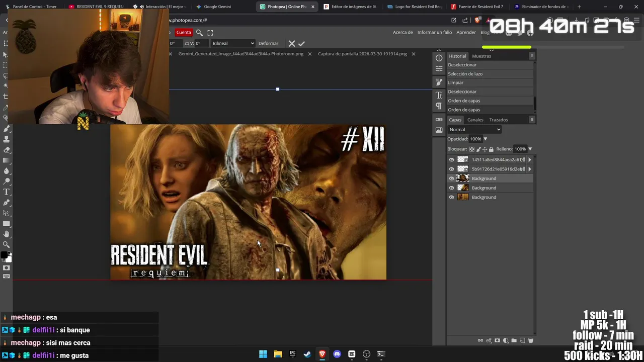The image size is (644, 362).
Task: Switch to the Muestras tab
Action: (x=481, y=56)
